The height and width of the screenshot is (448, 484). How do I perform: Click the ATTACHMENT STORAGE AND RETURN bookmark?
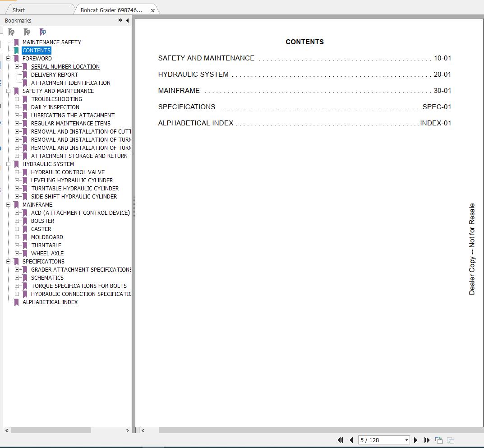(81, 156)
